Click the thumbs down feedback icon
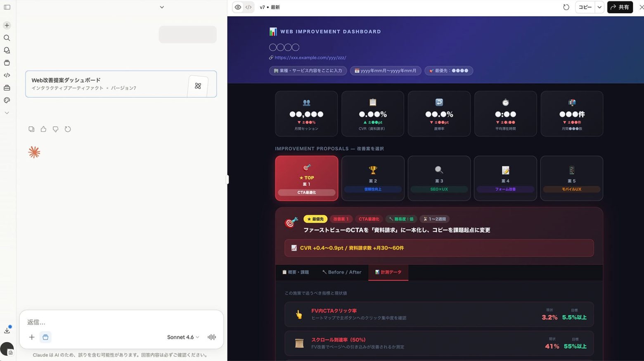Screen dimensions: 644x361 tap(55, 129)
